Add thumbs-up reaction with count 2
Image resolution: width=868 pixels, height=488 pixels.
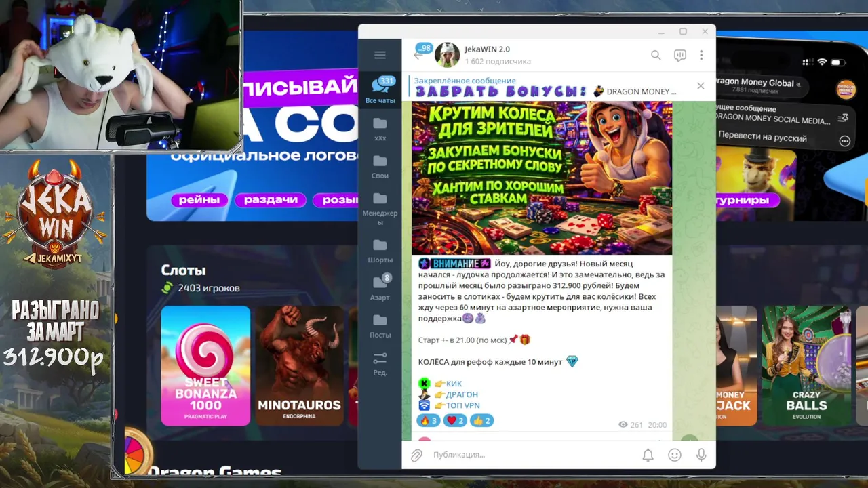pyautogui.click(x=481, y=421)
